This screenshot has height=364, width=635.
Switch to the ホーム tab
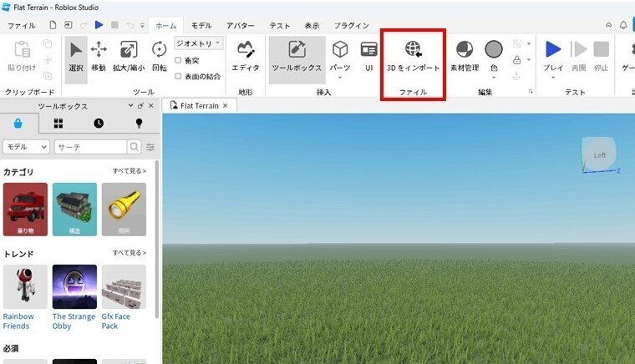[166, 26]
